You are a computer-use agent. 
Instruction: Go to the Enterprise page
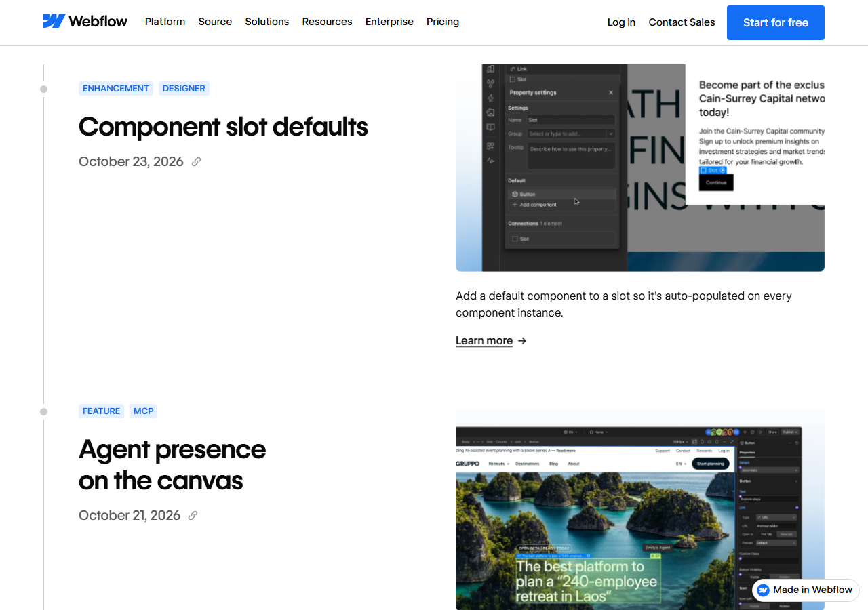coord(389,22)
